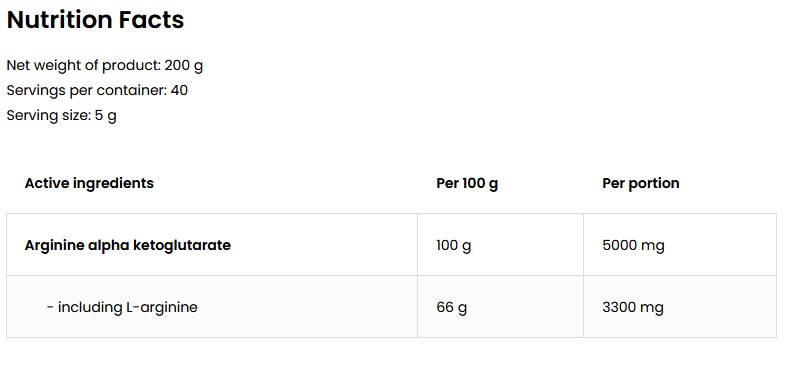799x366 pixels.
Task: Click the number 40 in servings line
Action: (179, 91)
